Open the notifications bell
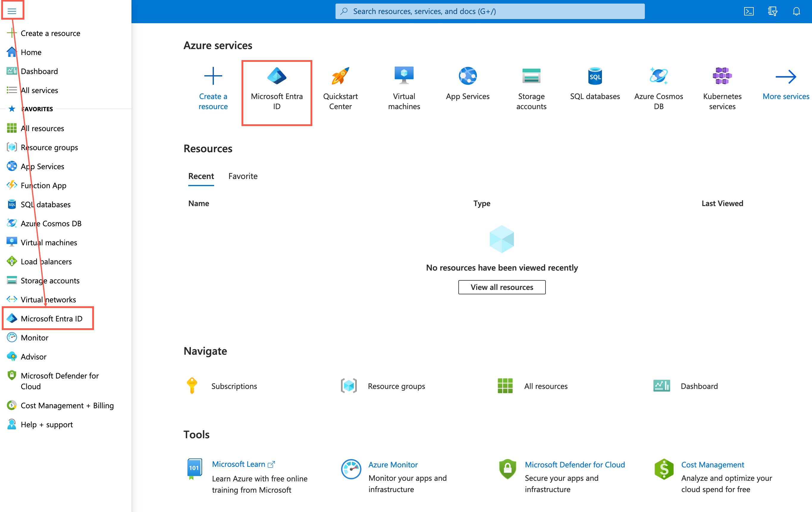The image size is (812, 512). [x=796, y=11]
